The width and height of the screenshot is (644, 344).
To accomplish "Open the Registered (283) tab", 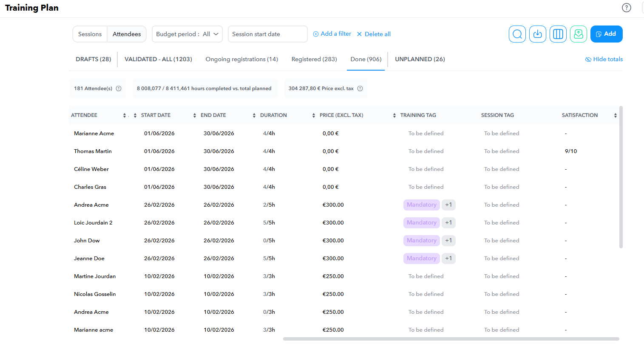I will click(x=314, y=59).
